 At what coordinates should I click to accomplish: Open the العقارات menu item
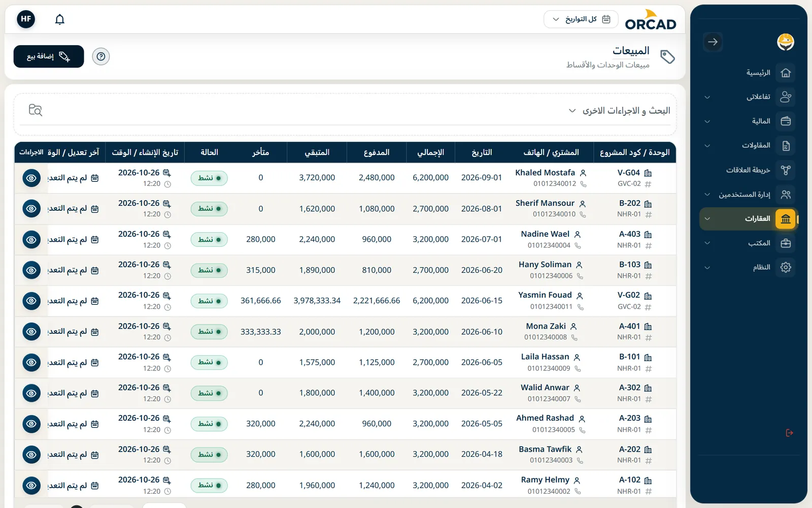click(x=748, y=219)
